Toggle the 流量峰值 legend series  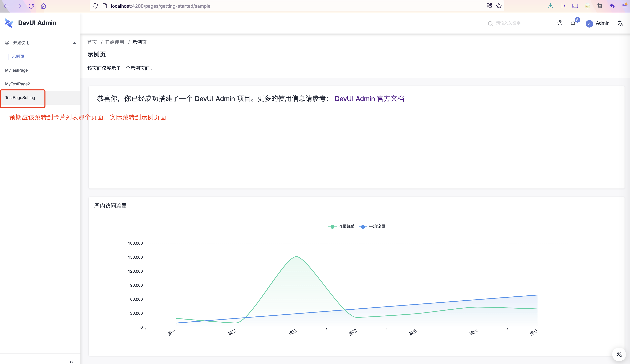[341, 226]
